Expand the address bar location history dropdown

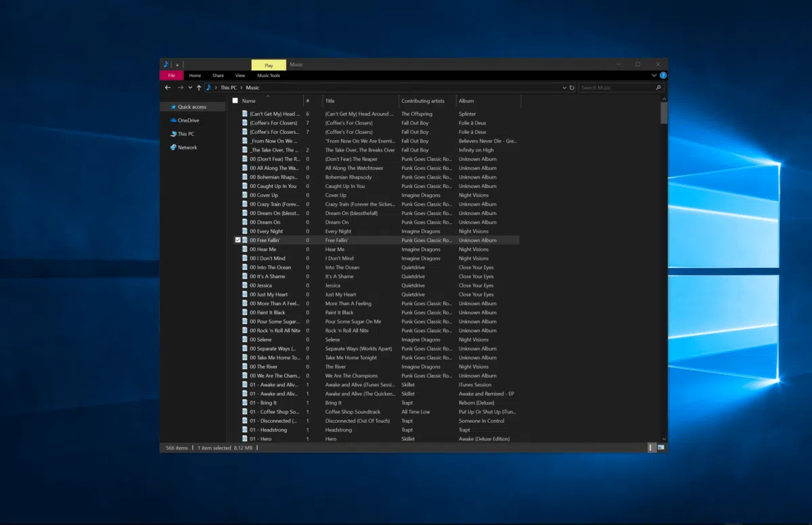tap(564, 87)
